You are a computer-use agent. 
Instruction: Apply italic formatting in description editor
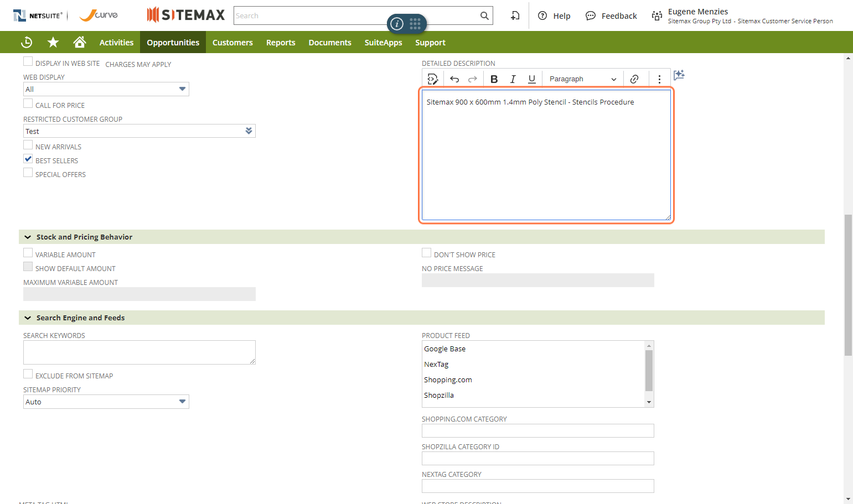click(513, 79)
